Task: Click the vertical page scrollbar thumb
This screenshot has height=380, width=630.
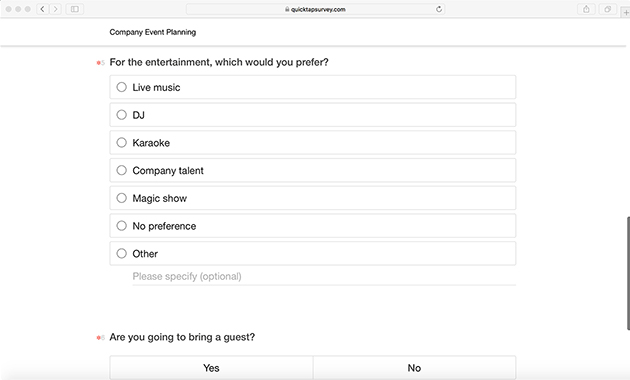Action: [x=628, y=273]
